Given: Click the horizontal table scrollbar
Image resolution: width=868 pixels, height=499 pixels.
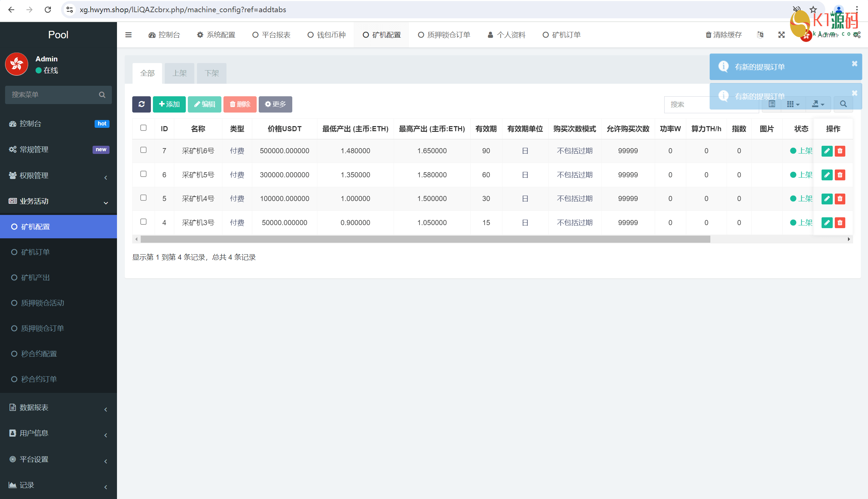Looking at the screenshot, I should (x=425, y=239).
